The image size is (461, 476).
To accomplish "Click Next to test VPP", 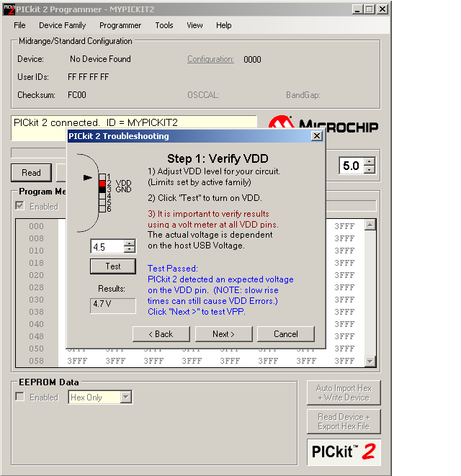I will click(x=223, y=334).
